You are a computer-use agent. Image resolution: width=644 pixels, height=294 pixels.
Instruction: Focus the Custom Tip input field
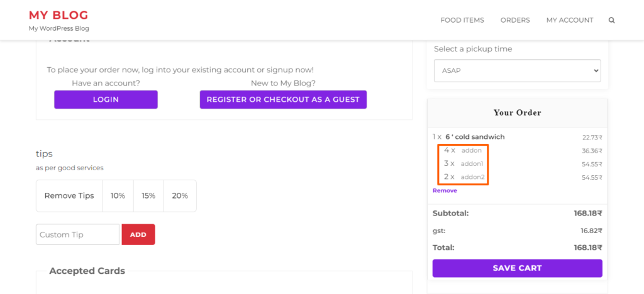coord(77,234)
